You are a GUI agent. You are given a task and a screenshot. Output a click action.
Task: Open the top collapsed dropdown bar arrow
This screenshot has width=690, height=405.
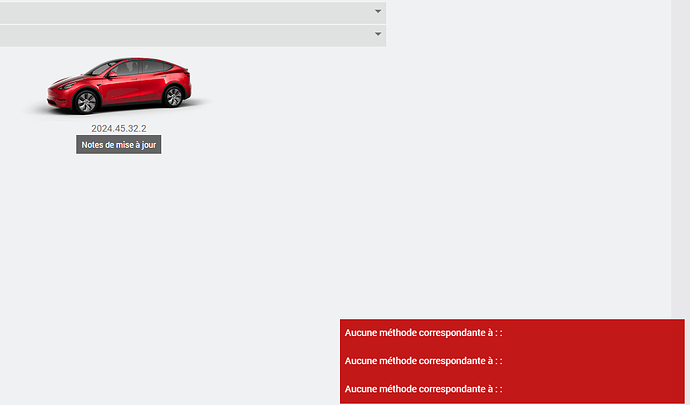pyautogui.click(x=378, y=11)
